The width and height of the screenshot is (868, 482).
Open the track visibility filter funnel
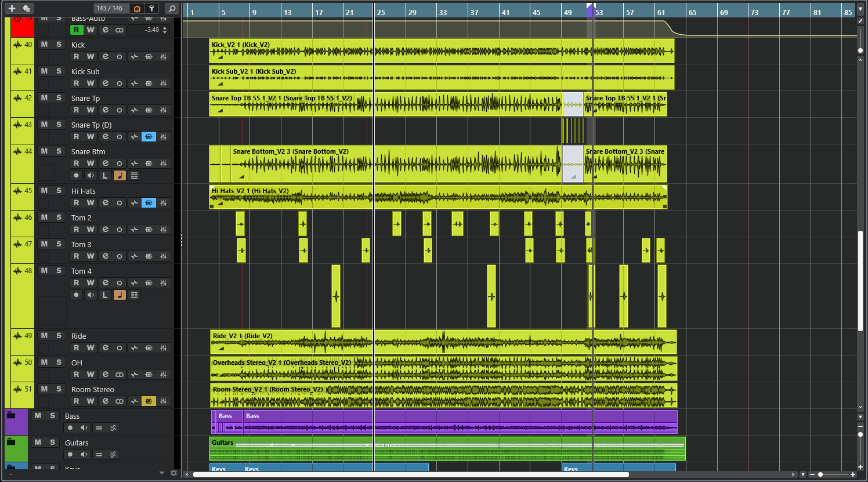tap(151, 8)
